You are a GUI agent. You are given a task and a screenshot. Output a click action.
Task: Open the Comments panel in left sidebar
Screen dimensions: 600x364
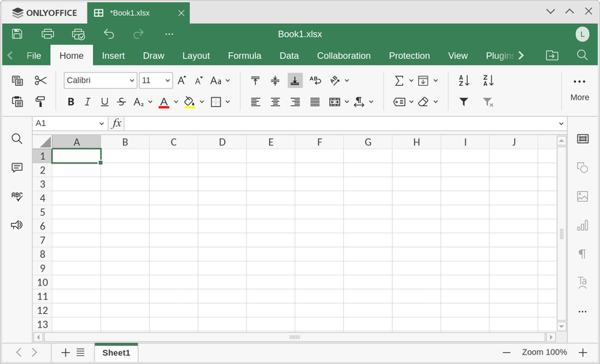(x=17, y=168)
